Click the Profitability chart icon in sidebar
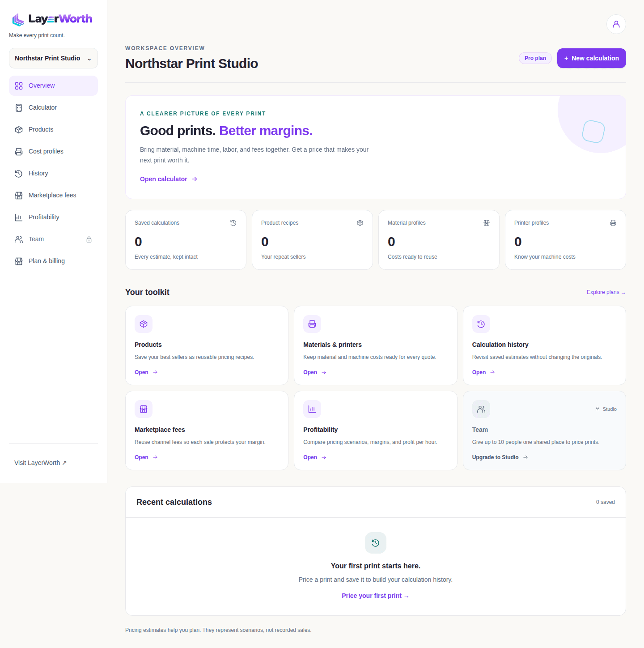 [x=19, y=217]
